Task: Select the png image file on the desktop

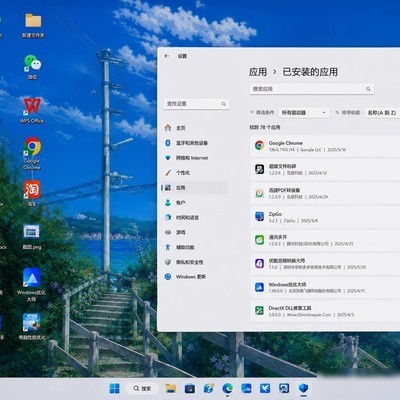Action: pos(32,237)
